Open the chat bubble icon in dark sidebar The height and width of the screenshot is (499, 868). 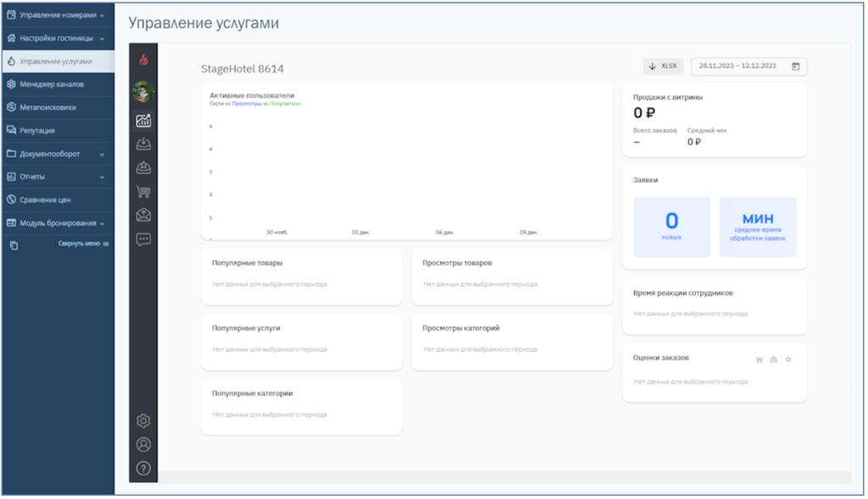tap(143, 239)
